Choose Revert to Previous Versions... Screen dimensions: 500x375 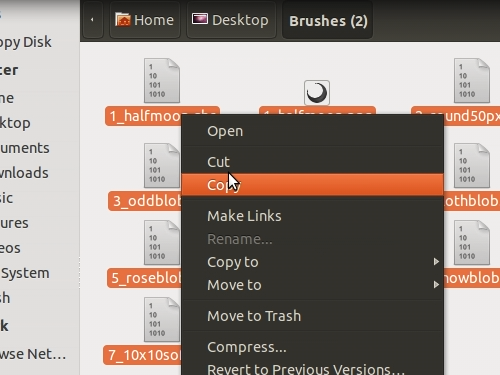[312, 368]
